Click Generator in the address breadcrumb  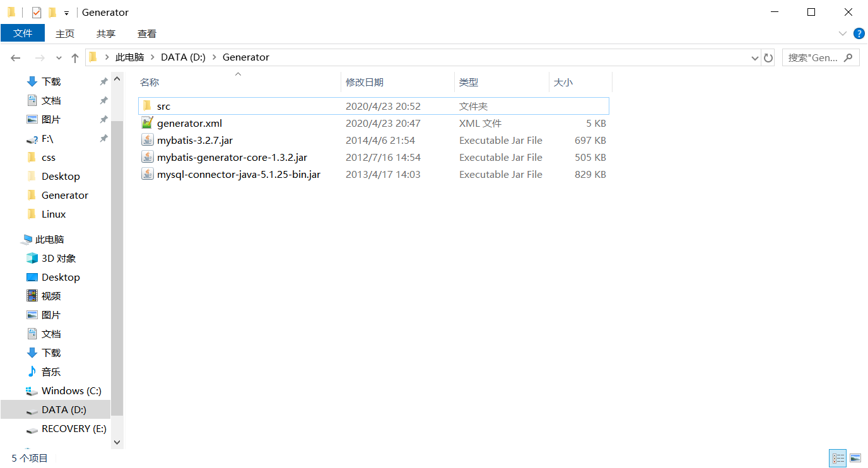point(246,57)
